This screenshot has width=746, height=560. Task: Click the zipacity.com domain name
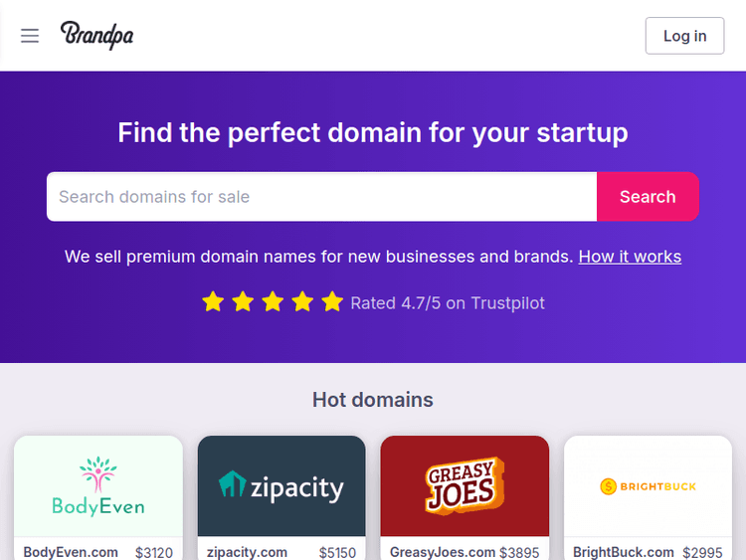pos(247,552)
